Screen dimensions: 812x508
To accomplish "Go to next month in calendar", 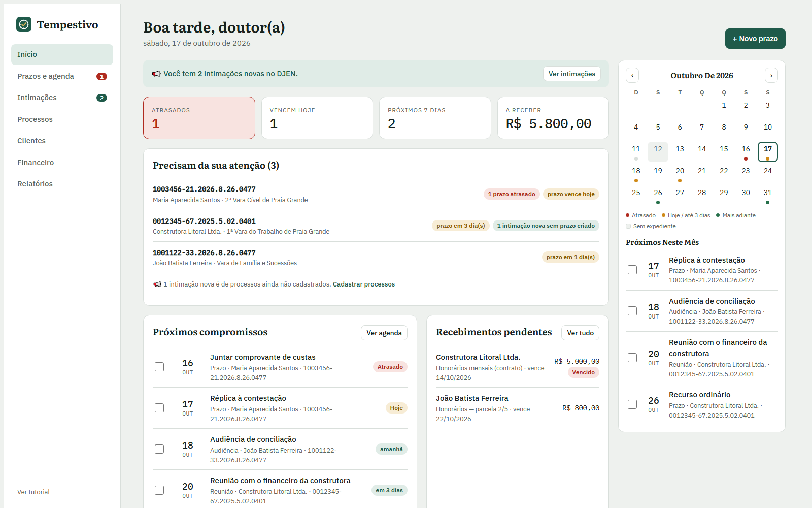I will (x=771, y=75).
